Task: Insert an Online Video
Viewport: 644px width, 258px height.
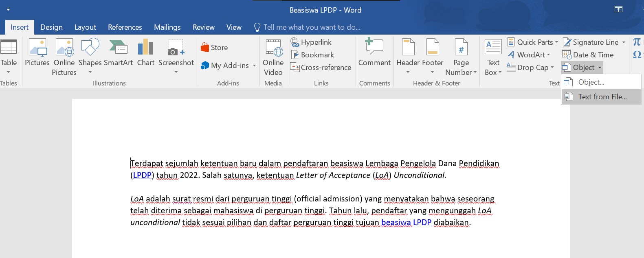Action: pyautogui.click(x=273, y=57)
